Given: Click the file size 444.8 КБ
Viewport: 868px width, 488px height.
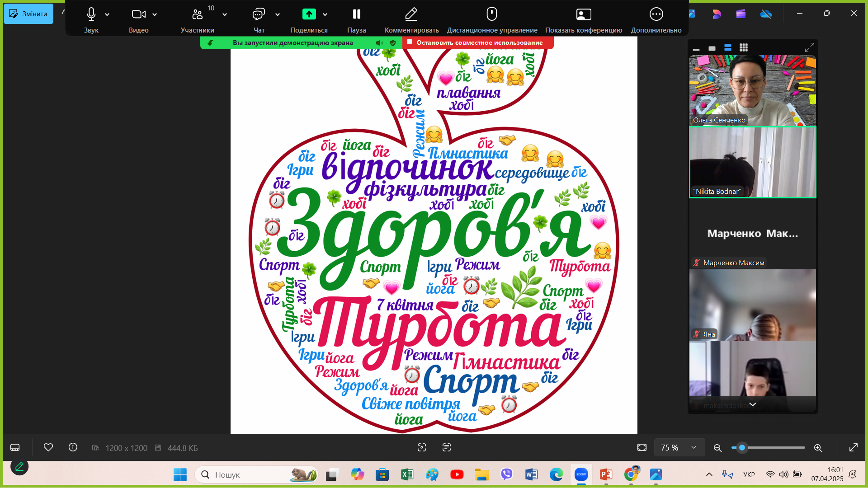Looking at the screenshot, I should point(183,448).
